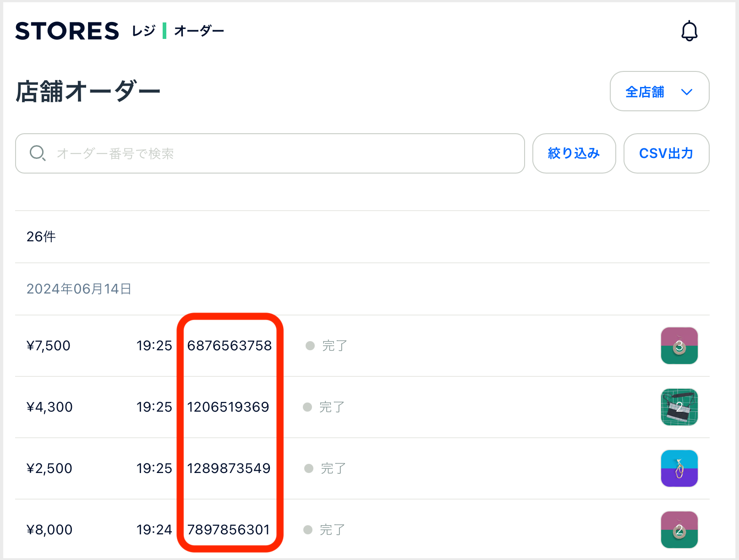Open notifications via the bell icon
Viewport: 739px width, 560px height.
coord(689,31)
